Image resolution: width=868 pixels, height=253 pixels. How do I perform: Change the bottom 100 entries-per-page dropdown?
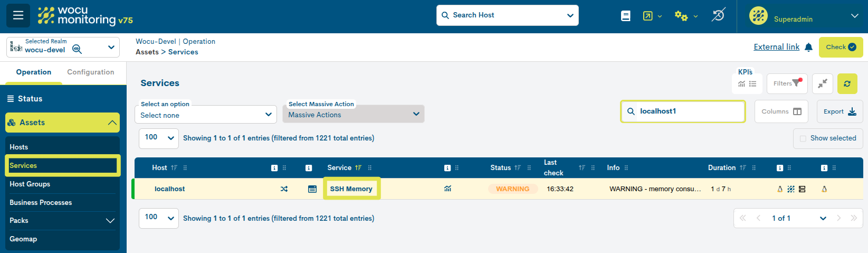pyautogui.click(x=159, y=218)
